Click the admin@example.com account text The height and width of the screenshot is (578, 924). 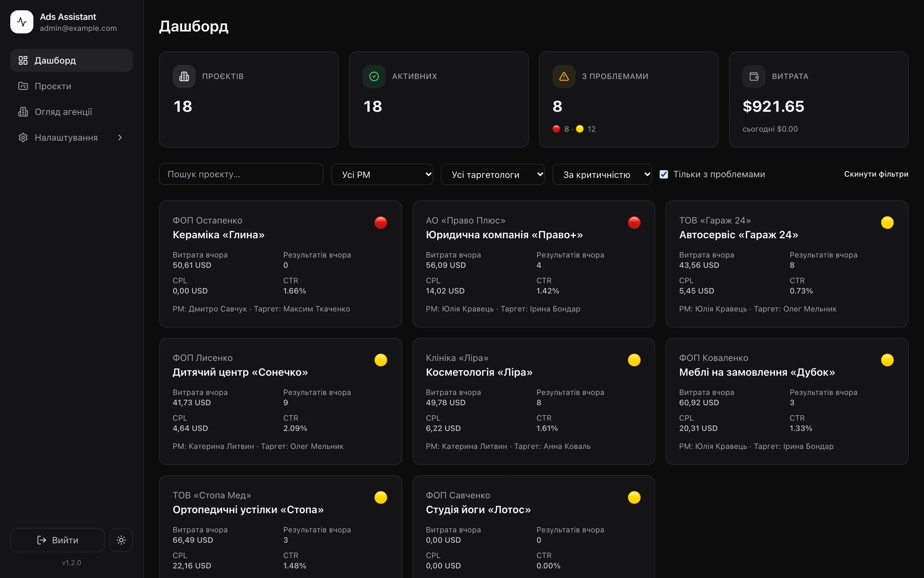tap(78, 28)
